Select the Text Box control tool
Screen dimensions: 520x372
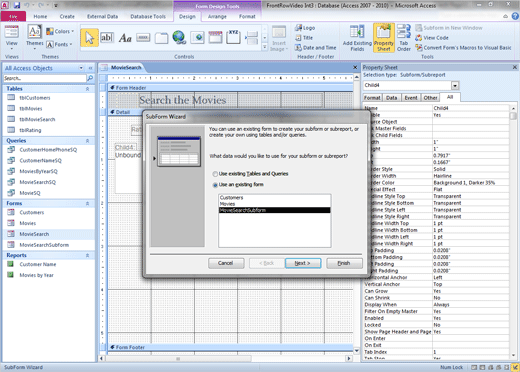pos(107,38)
